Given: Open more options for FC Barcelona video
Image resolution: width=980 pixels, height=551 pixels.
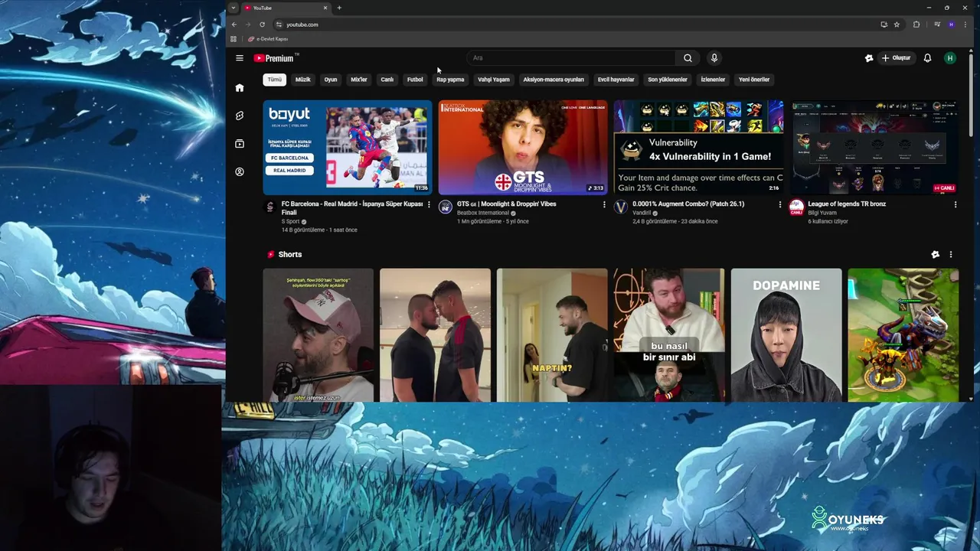Looking at the screenshot, I should point(429,204).
